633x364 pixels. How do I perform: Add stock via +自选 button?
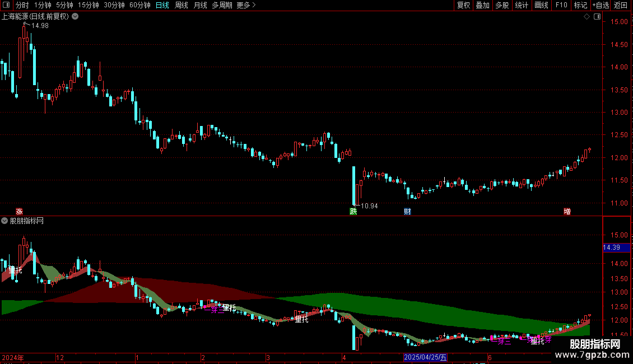tap(601, 5)
